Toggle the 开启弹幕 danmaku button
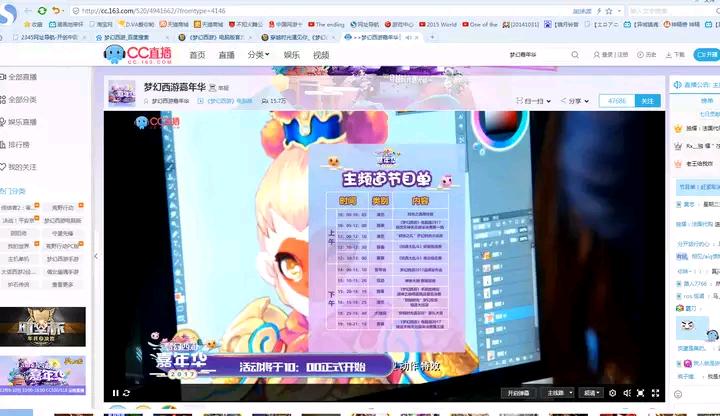This screenshot has height=416, width=720. pyautogui.click(x=518, y=393)
